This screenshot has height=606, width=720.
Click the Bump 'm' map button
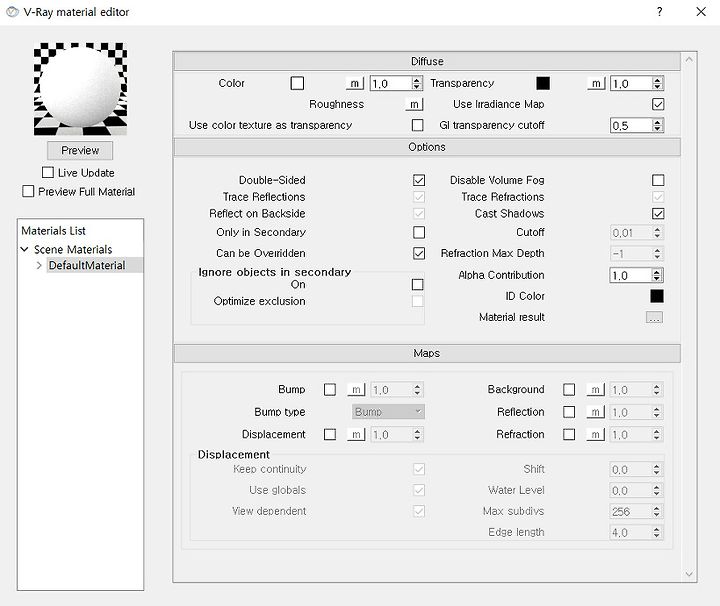coord(356,390)
